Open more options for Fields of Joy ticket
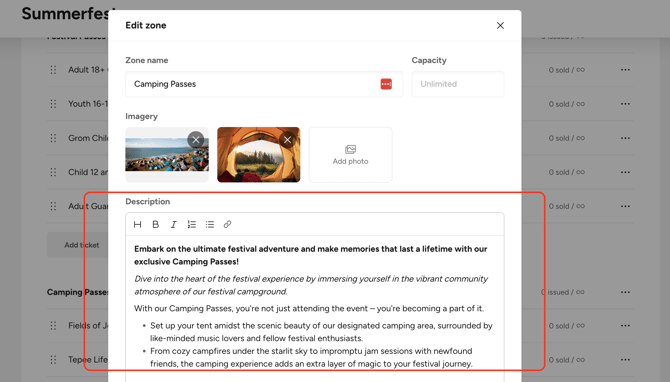Image resolution: width=670 pixels, height=382 pixels. [x=625, y=326]
